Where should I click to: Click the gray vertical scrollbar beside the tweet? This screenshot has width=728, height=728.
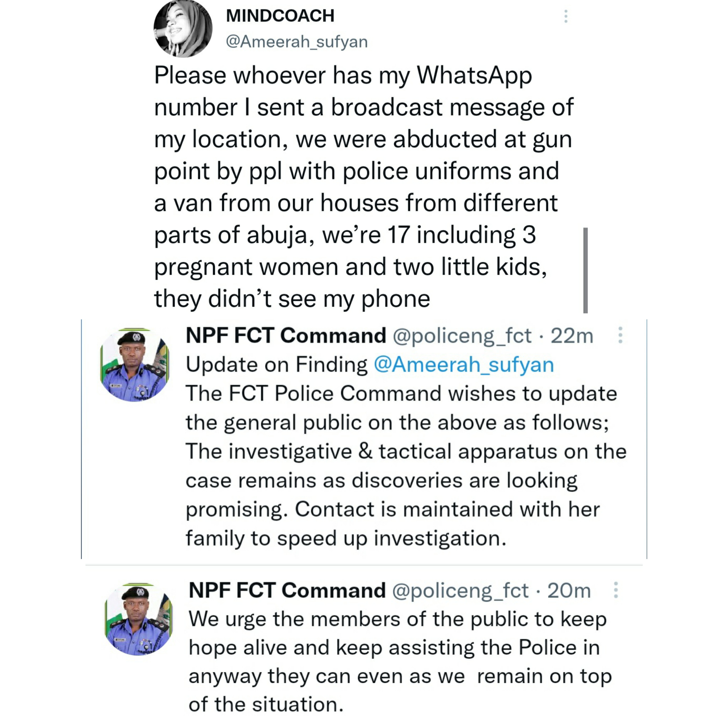pos(585,270)
